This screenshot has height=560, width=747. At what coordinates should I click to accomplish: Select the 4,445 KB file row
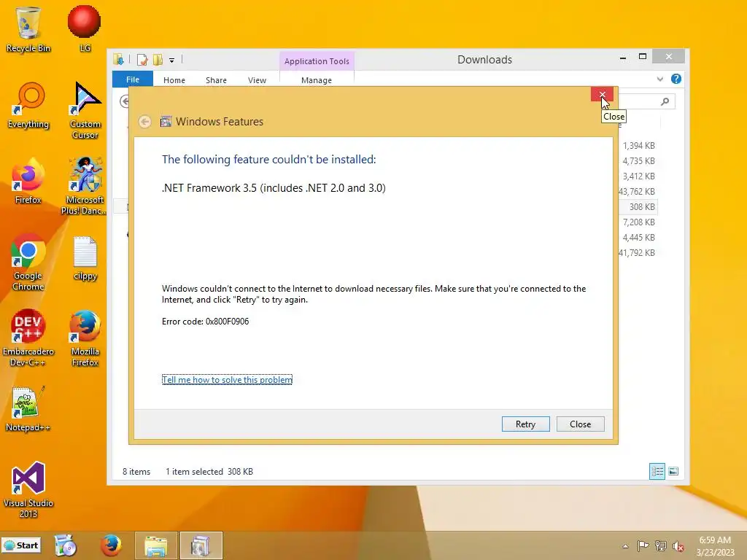tap(638, 237)
